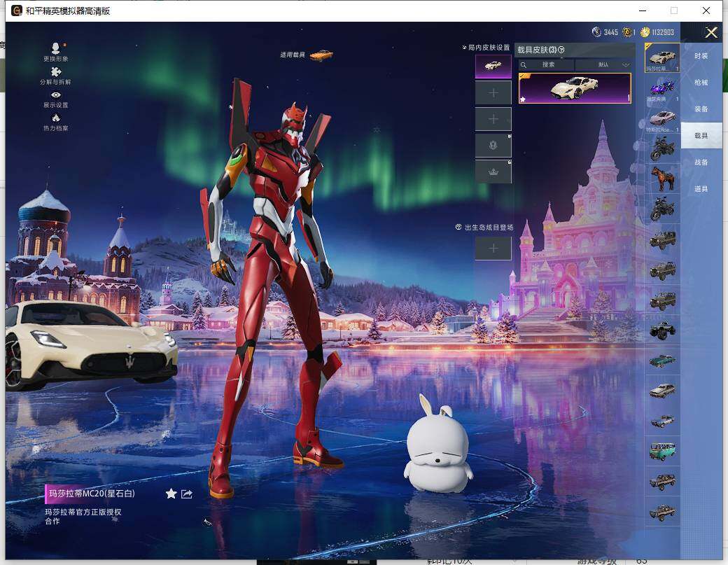Select the 玛莎拉蒂 thumbnail atop the vehicle list
The height and width of the screenshot is (565, 728).
(662, 57)
